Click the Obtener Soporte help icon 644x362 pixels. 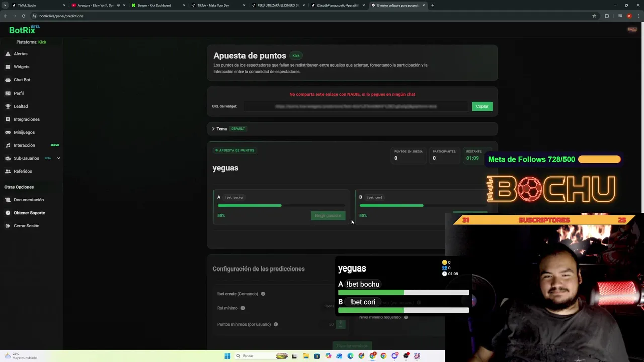8,213
